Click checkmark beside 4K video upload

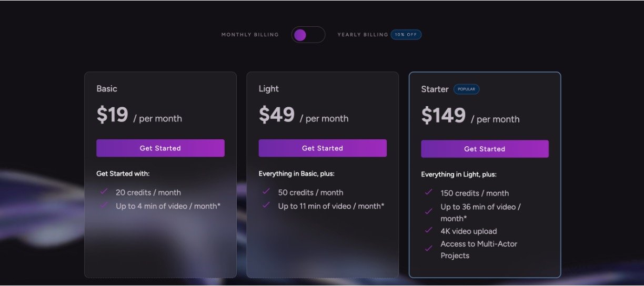point(428,231)
